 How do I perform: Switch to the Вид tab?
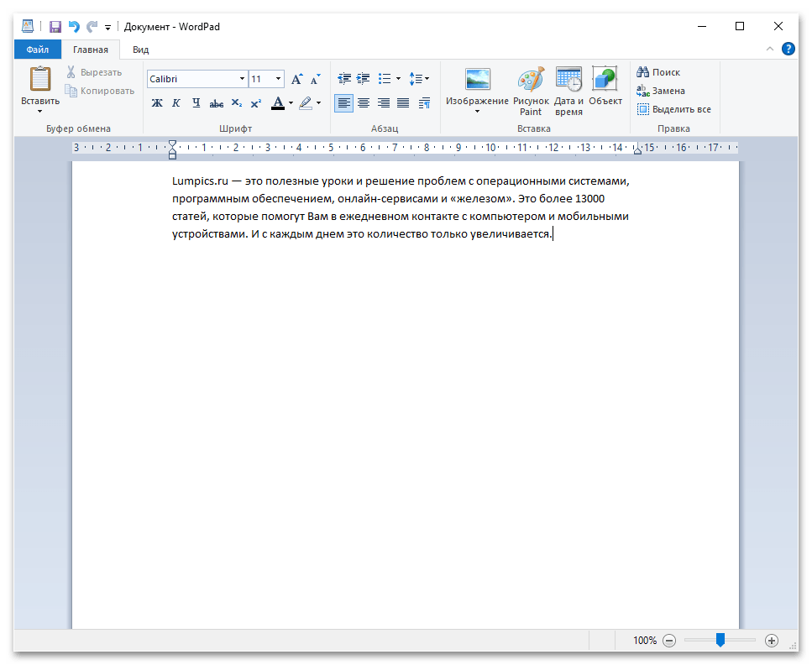[x=140, y=50]
